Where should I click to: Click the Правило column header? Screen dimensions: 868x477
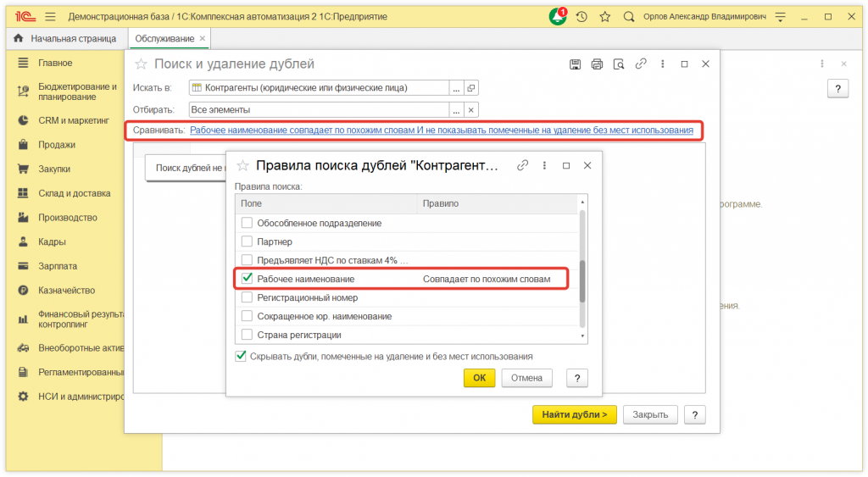[497, 203]
